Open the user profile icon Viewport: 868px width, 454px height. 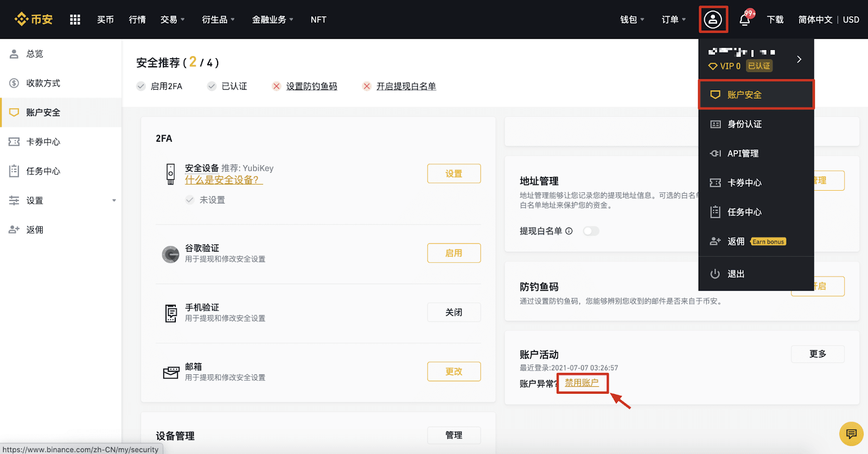click(713, 20)
